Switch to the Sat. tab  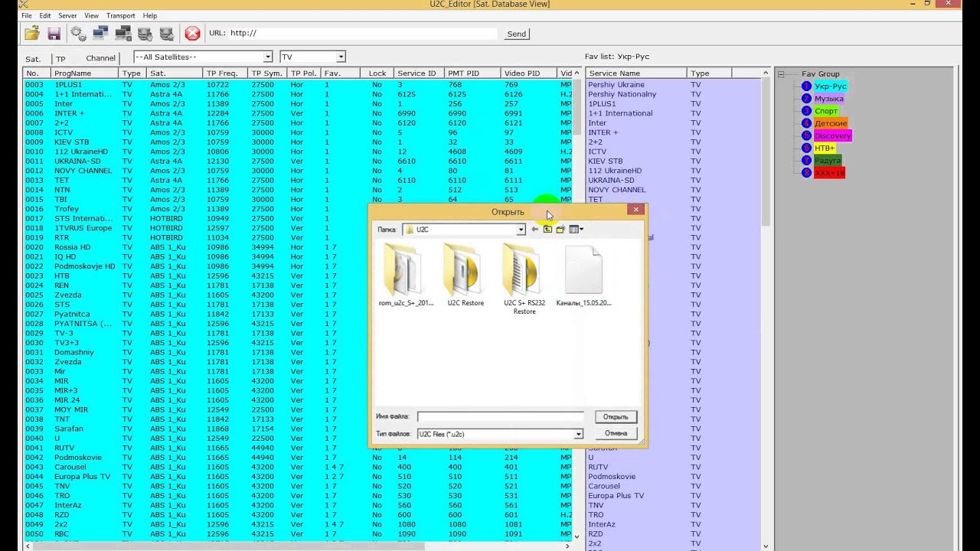click(x=33, y=59)
